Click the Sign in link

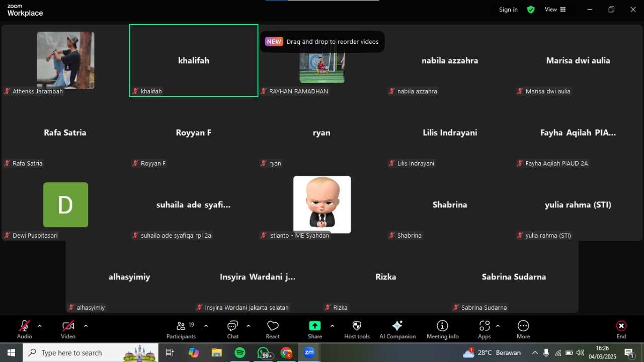(x=508, y=10)
